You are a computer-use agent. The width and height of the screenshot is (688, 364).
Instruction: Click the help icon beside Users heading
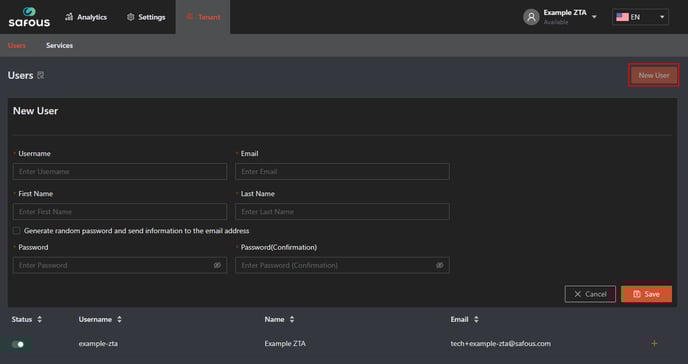(x=41, y=75)
